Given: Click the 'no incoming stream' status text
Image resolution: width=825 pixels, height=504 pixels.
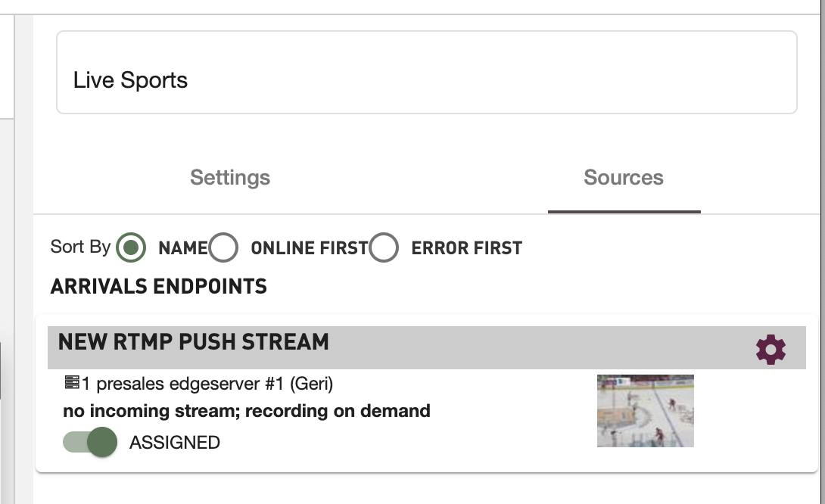Looking at the screenshot, I should (247, 411).
